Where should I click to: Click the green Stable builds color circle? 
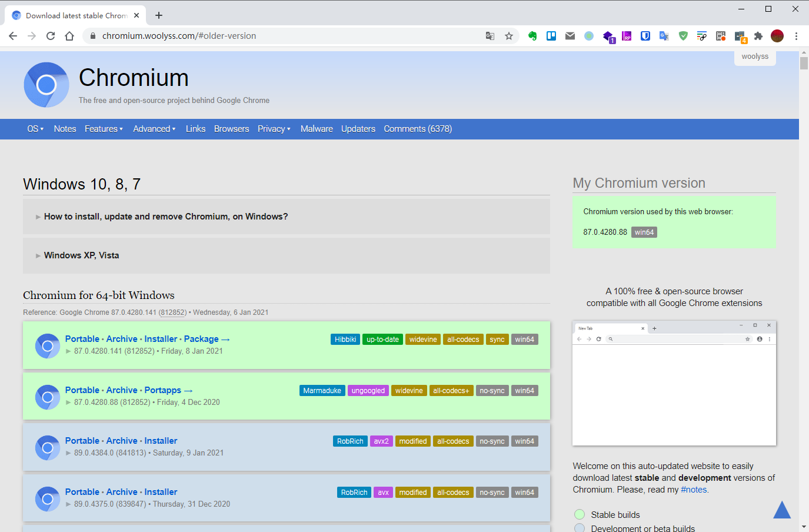[580, 514]
